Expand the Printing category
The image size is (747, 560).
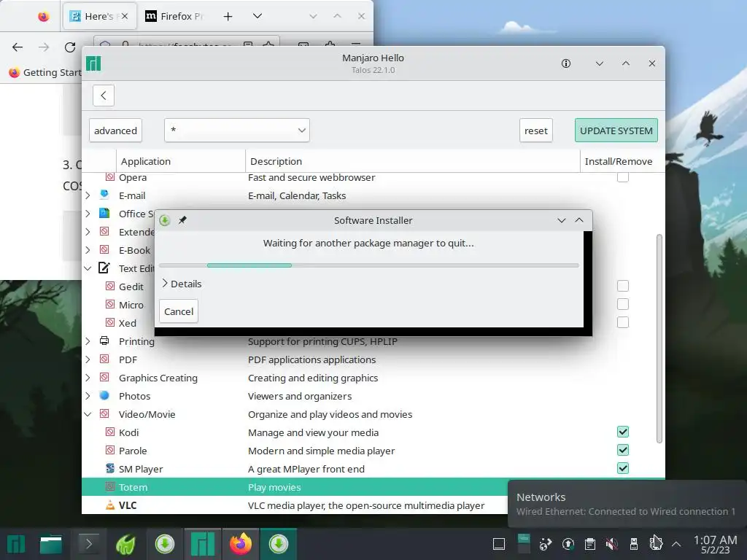pyautogui.click(x=88, y=341)
